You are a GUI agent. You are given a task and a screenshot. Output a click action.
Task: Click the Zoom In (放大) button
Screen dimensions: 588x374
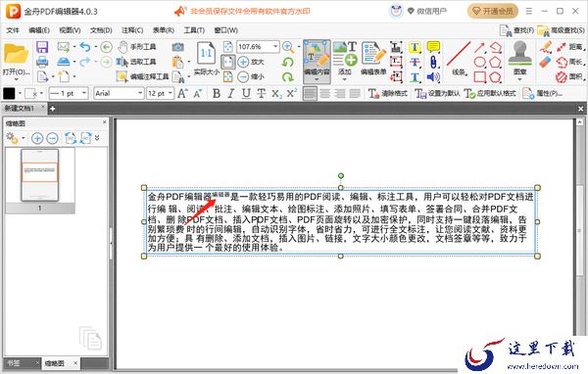[x=251, y=62]
